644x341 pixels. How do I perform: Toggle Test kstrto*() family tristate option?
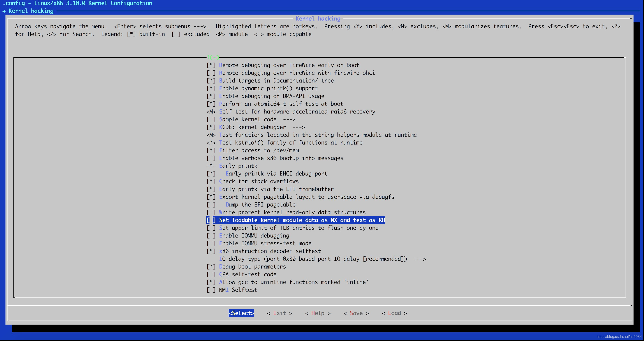click(211, 143)
